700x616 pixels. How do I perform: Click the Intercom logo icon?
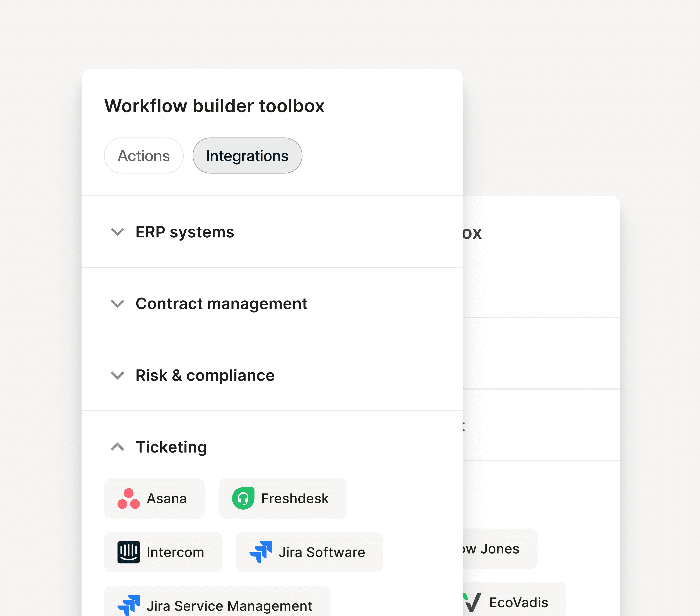pyautogui.click(x=128, y=552)
